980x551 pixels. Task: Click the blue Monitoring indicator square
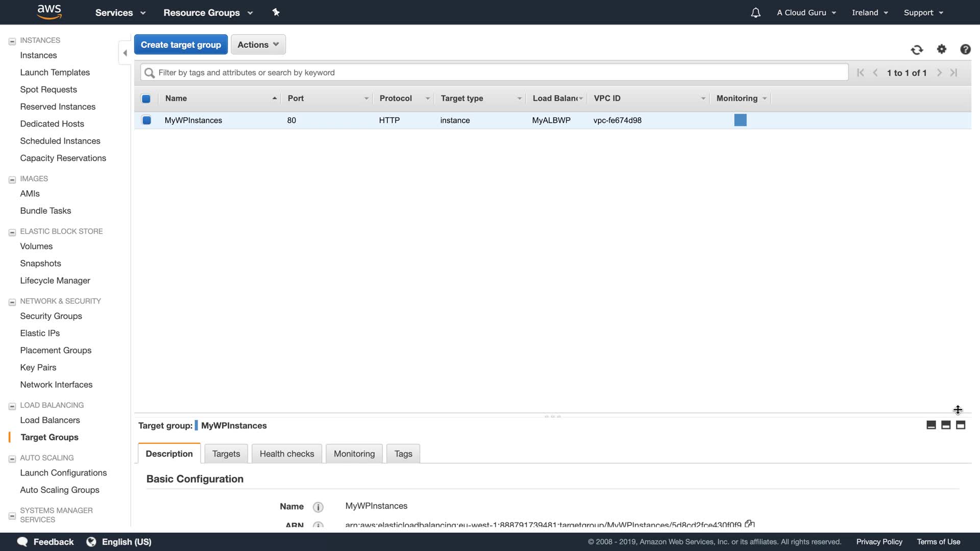coord(740,120)
